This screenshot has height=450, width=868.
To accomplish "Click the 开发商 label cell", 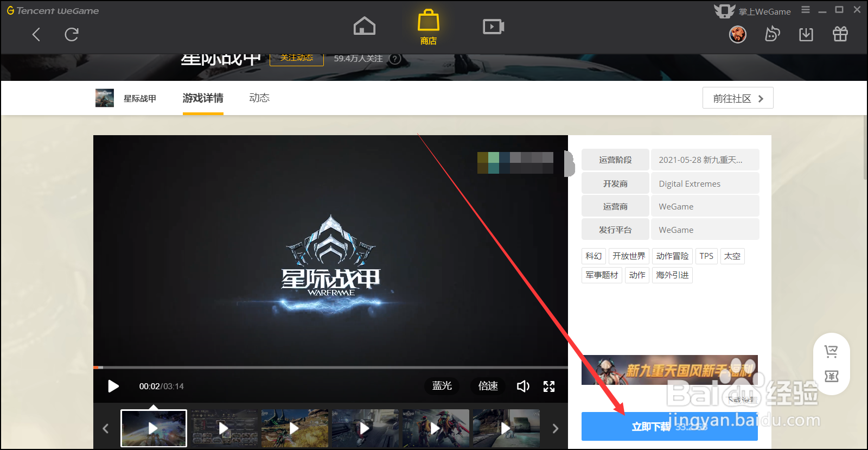I will [x=615, y=184].
